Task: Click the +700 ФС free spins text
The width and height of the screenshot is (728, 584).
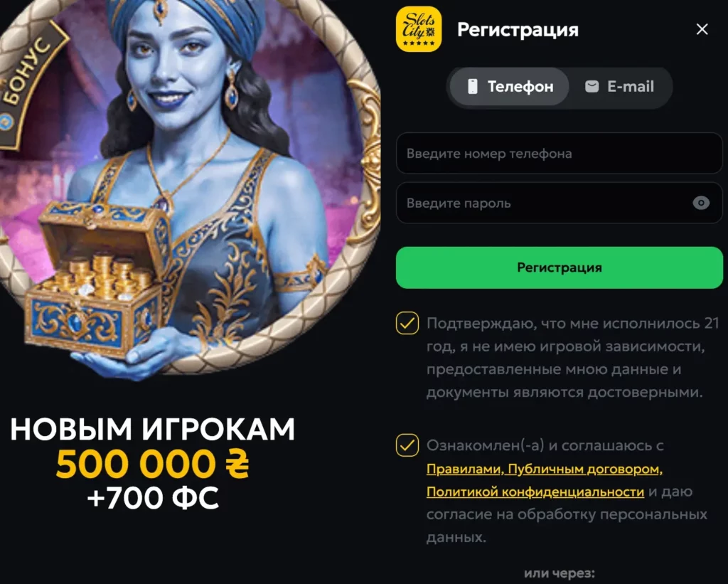Action: (x=153, y=498)
